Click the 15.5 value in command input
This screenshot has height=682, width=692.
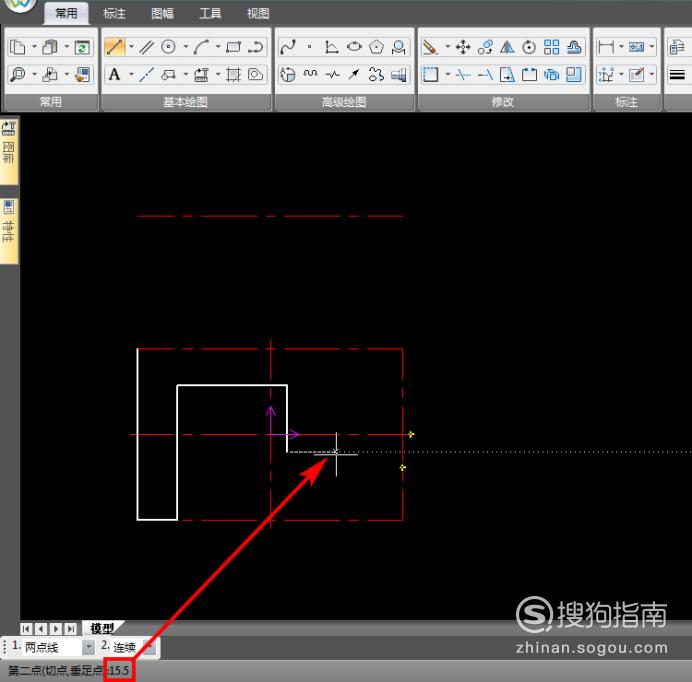pos(119,671)
